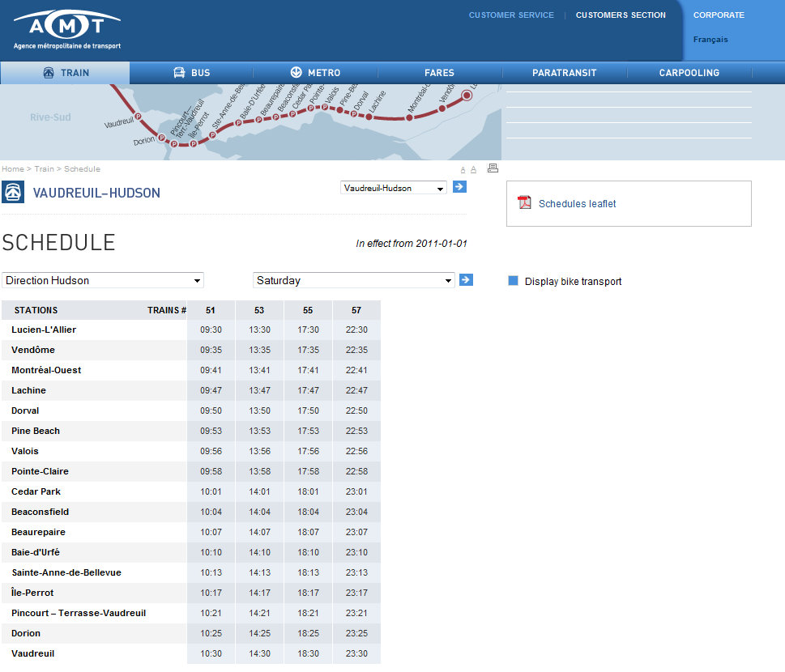Click the Vaudreuil-Hudson train line icon
This screenshot has height=672, width=785.
(x=13, y=192)
